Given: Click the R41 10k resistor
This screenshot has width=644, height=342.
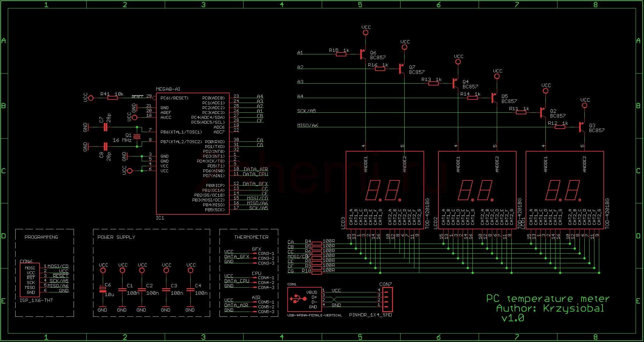Looking at the screenshot, I should point(112,98).
